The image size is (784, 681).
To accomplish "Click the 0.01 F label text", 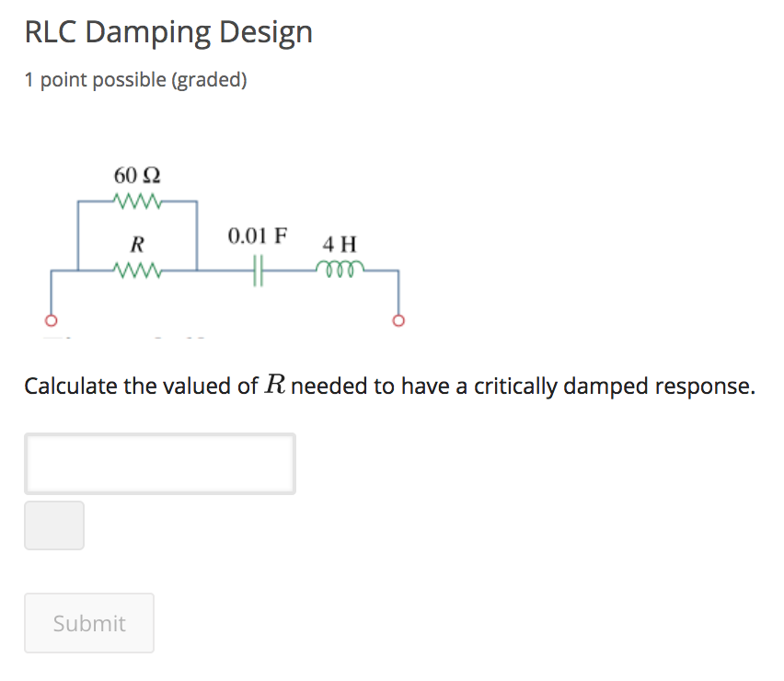I will pyautogui.click(x=258, y=236).
